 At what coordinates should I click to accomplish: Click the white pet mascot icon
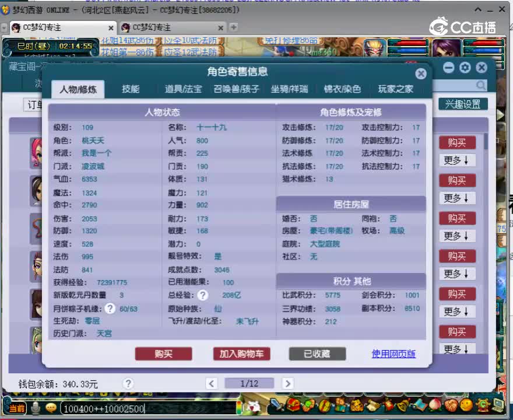coord(254,407)
